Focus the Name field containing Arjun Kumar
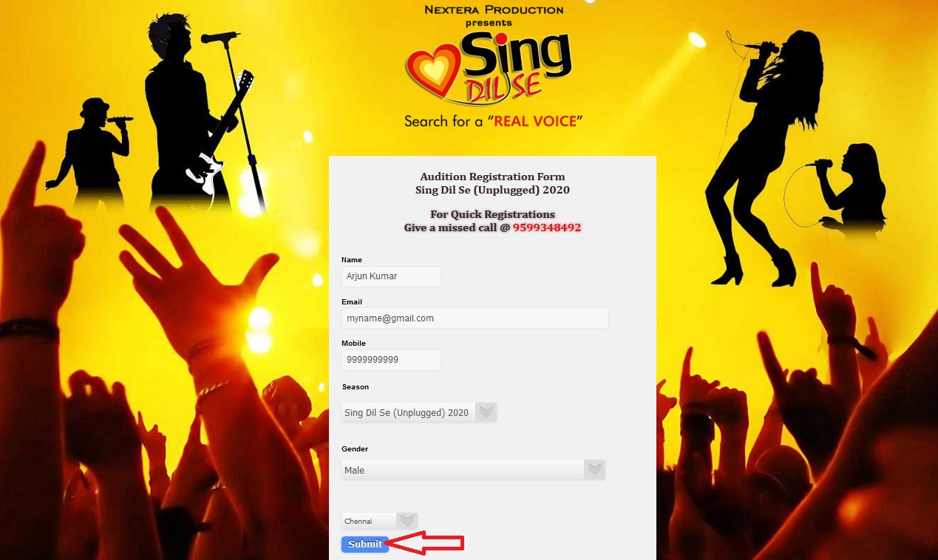Image resolution: width=938 pixels, height=560 pixels. click(x=391, y=276)
